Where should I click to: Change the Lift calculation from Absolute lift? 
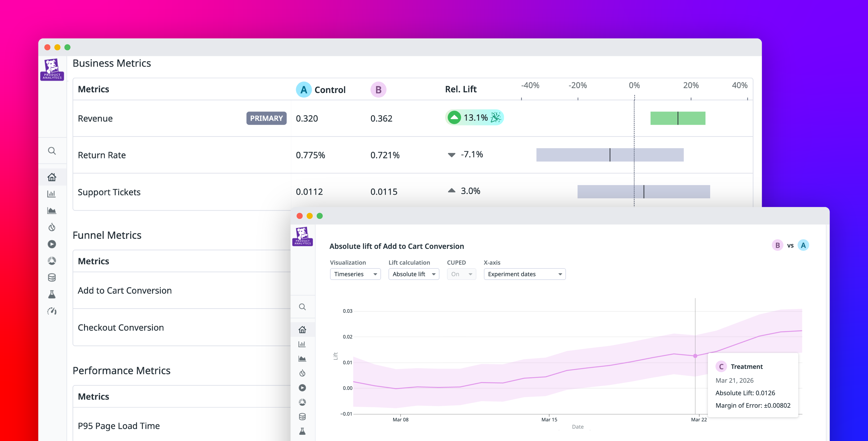414,274
